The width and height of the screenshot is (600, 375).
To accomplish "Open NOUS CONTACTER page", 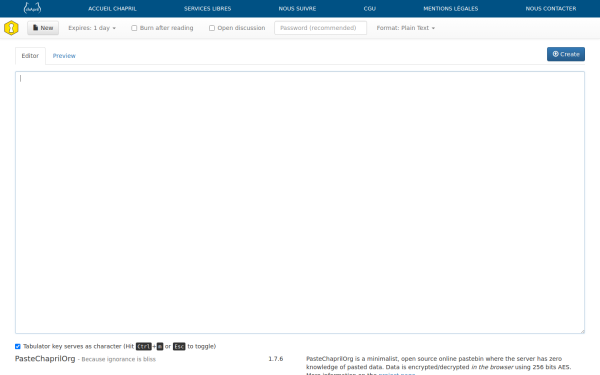I will tap(551, 8).
